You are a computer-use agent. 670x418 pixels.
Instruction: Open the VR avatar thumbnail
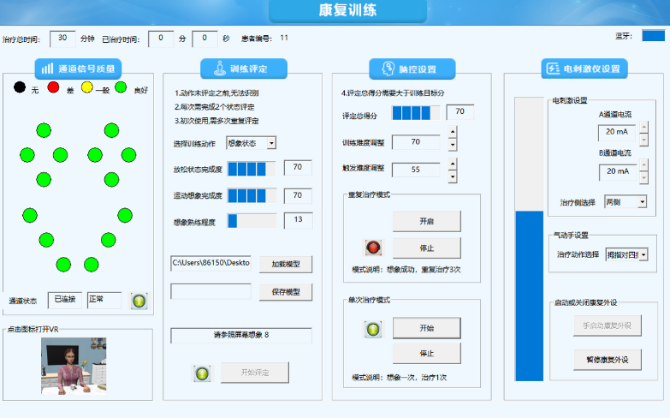[x=73, y=365]
